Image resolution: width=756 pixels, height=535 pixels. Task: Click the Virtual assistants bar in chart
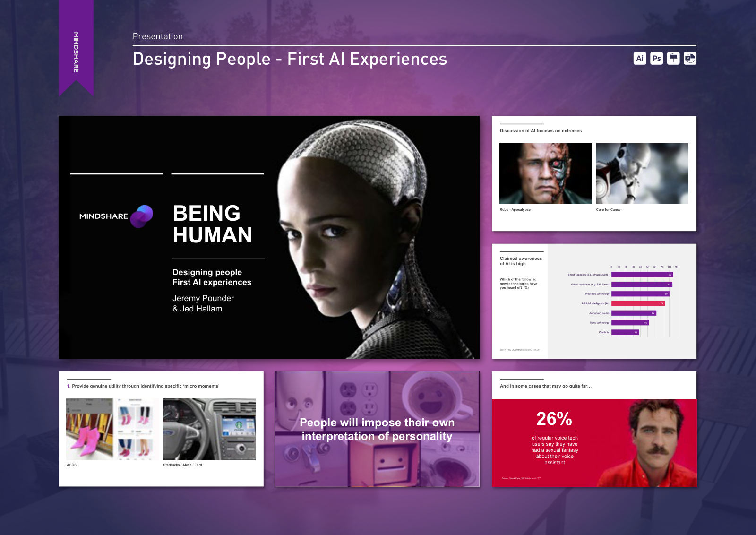[x=642, y=284]
